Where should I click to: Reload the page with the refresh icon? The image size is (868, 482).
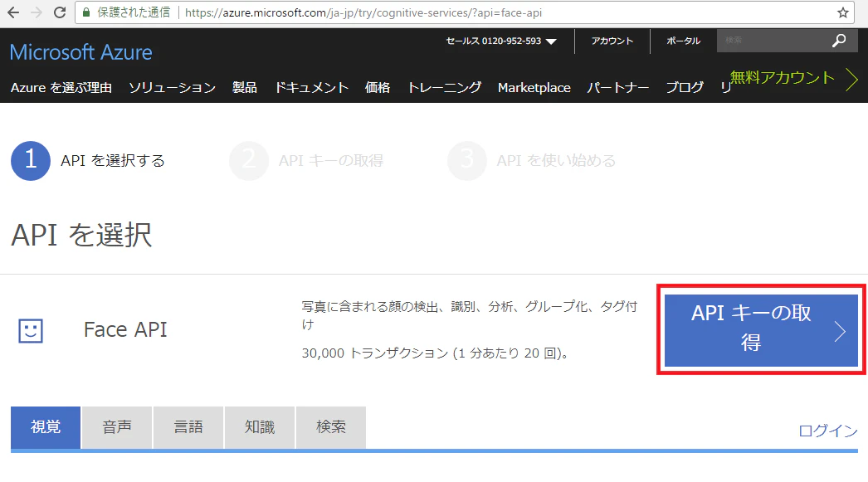(x=60, y=12)
